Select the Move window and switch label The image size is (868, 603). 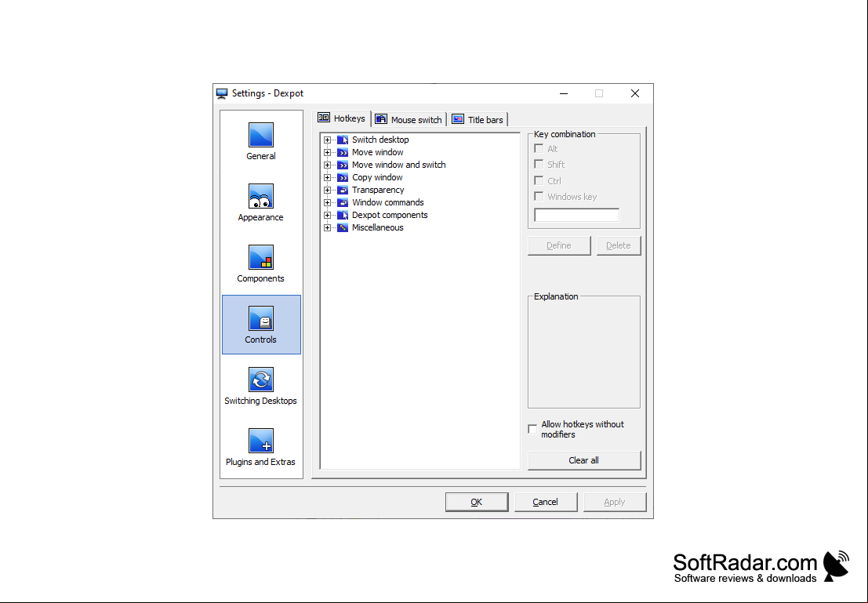pos(398,165)
